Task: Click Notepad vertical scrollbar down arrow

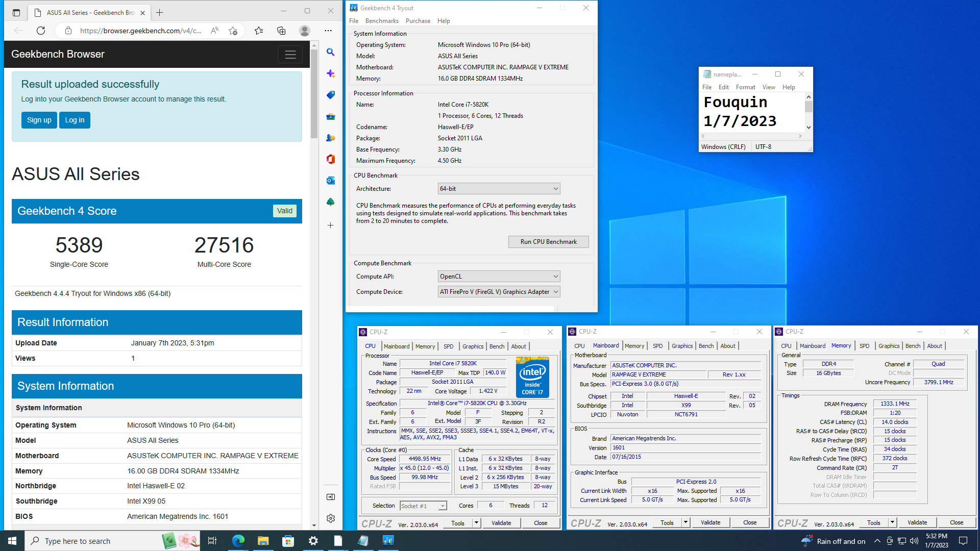Action: point(808,128)
